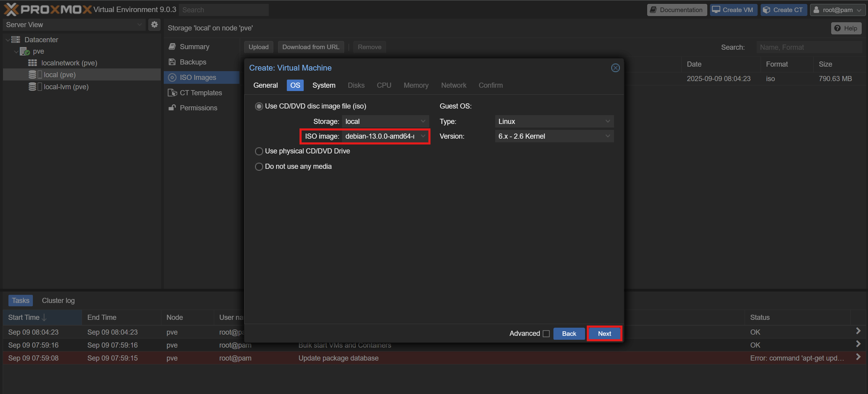Open the Permissions panel

pos(198,108)
